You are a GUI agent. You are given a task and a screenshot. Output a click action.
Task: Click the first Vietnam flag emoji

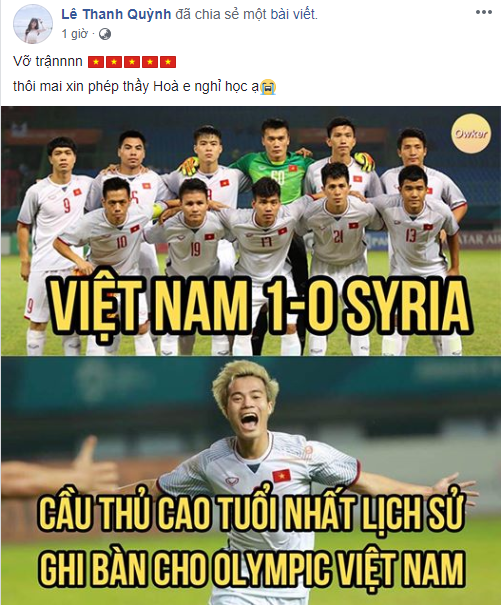pos(95,62)
